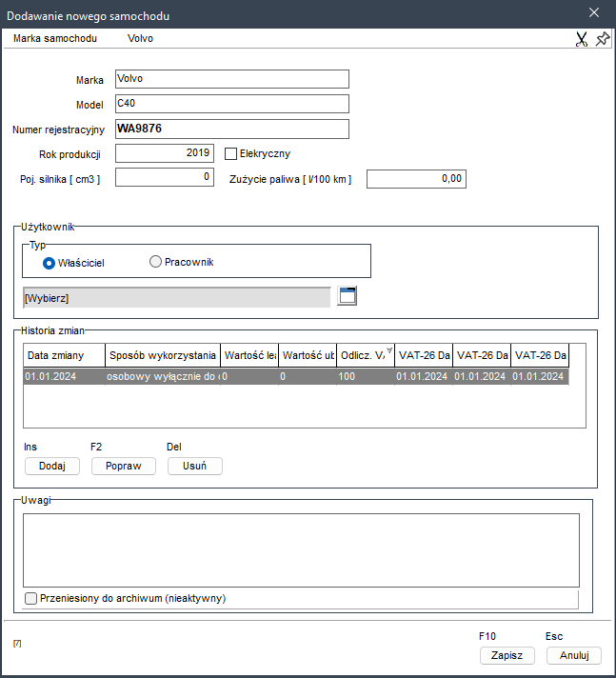Click header text 'Volvo' beside Marka samochodu
Image resolution: width=616 pixels, height=678 pixels.
click(141, 38)
